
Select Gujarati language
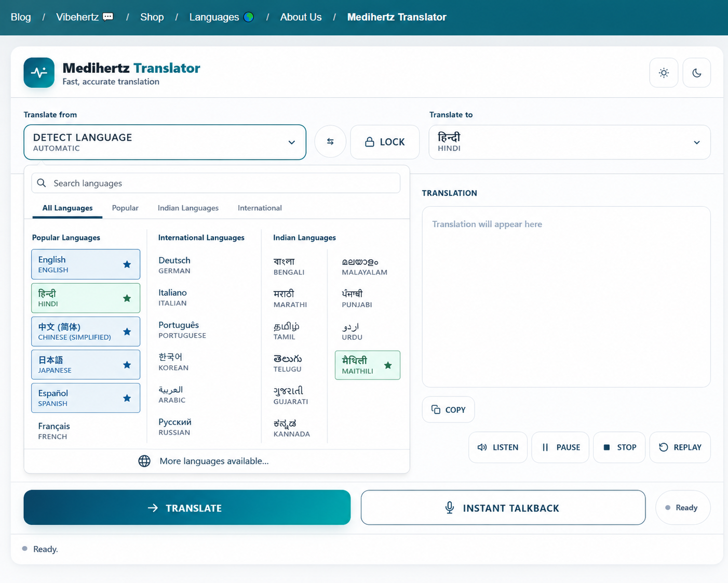(x=291, y=395)
